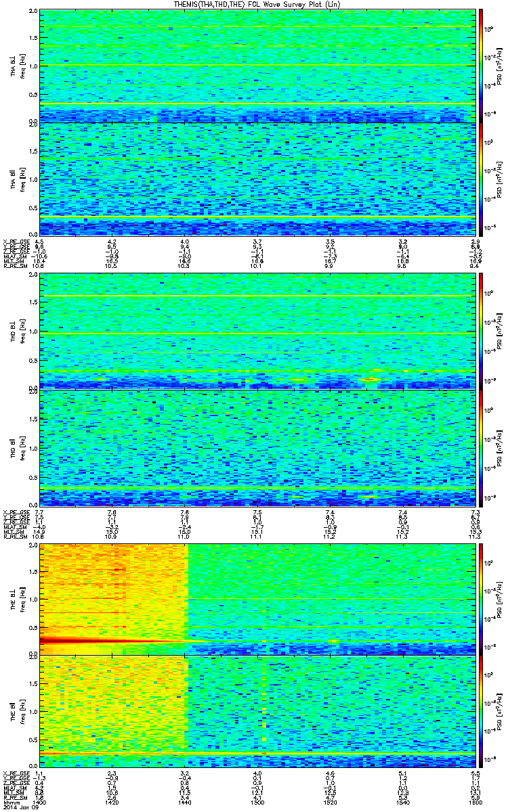The width and height of the screenshot is (508, 812).
Task: Select the color bar beside the THE parallel B panel
Action: click(x=480, y=711)
